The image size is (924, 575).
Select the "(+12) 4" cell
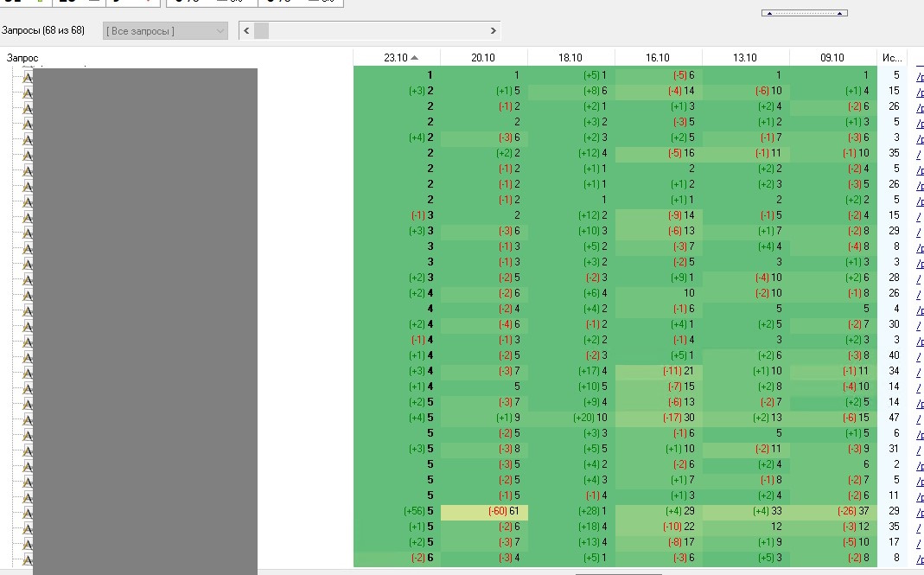click(x=571, y=153)
